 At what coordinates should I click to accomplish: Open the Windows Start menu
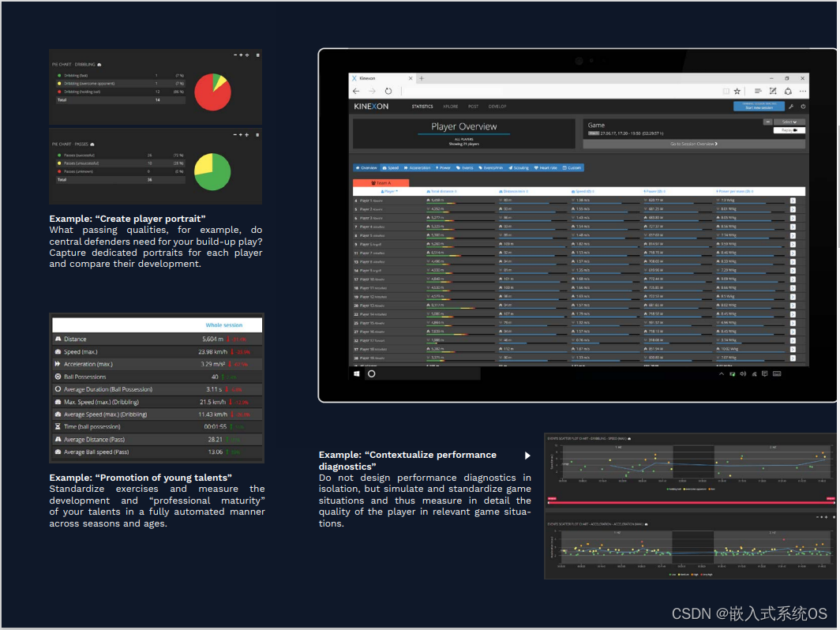(x=357, y=374)
